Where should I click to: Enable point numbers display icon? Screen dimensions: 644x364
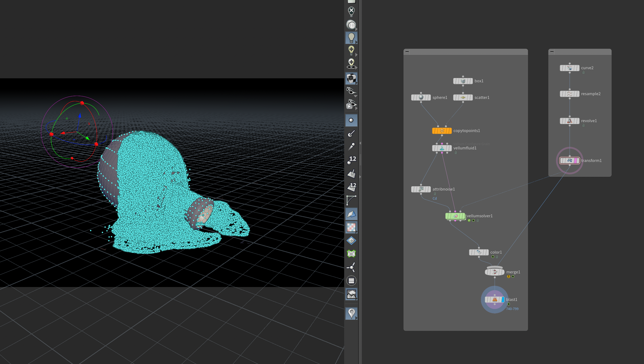point(351,160)
